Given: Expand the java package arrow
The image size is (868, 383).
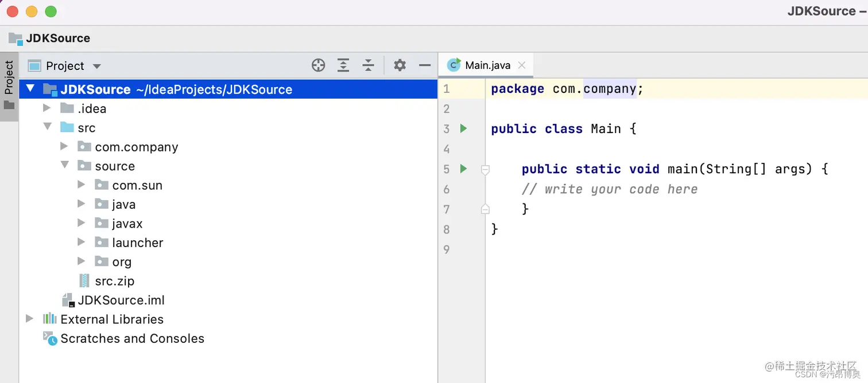Looking at the screenshot, I should tap(82, 204).
